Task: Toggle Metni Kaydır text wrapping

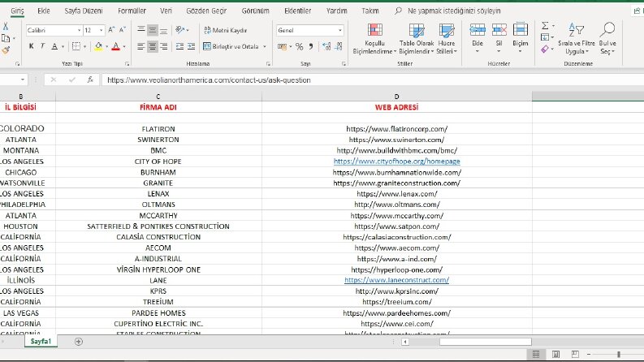Action: (x=226, y=30)
